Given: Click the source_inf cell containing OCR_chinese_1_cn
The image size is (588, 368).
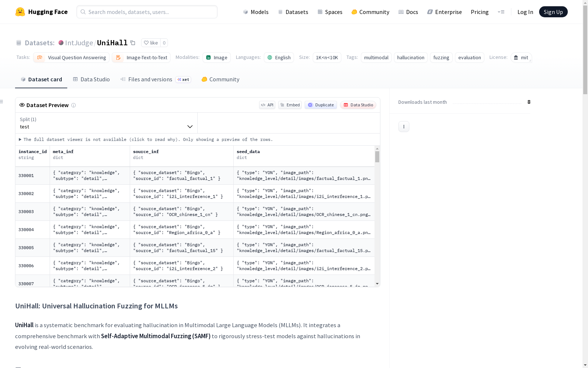Looking at the screenshot, I should pyautogui.click(x=182, y=212).
